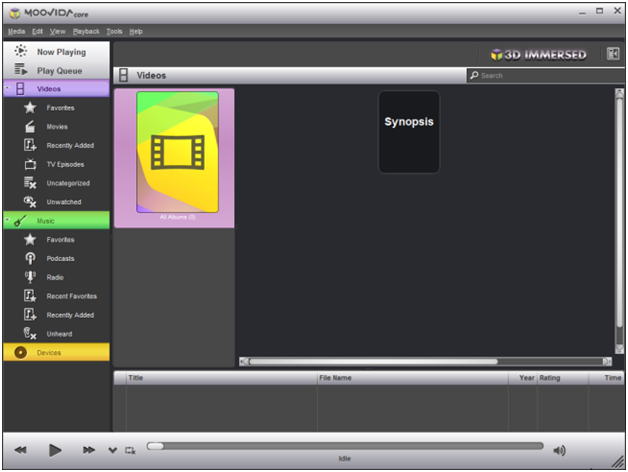The width and height of the screenshot is (628, 472).
Task: Open TV Episodes category
Action: pyautogui.click(x=56, y=164)
